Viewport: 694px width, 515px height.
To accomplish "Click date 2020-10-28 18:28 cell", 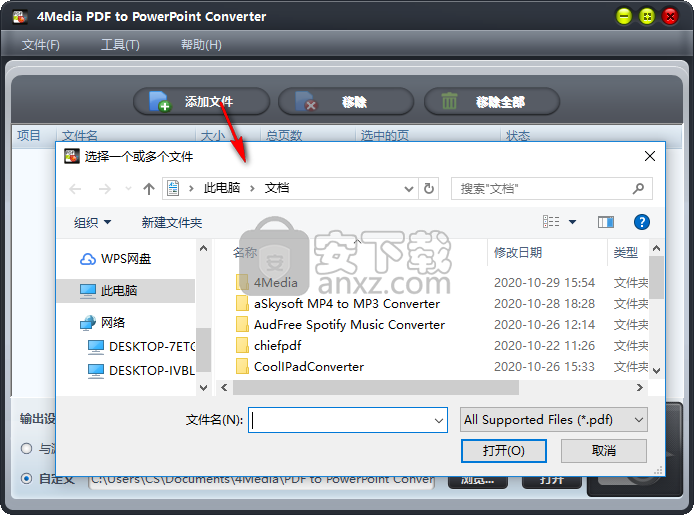I will 544,304.
